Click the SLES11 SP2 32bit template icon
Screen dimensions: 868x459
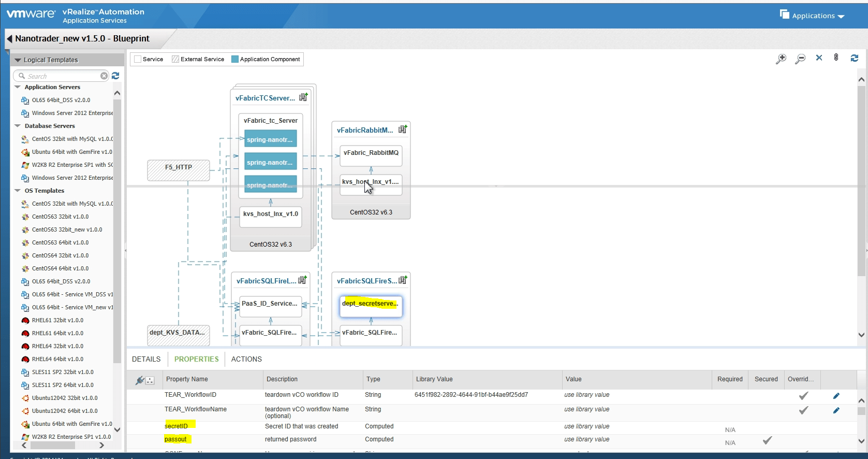25,372
